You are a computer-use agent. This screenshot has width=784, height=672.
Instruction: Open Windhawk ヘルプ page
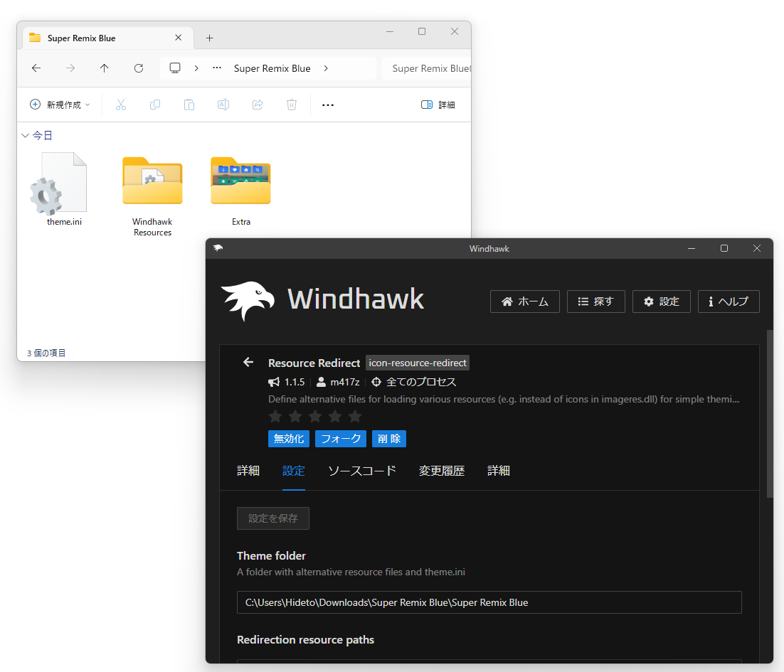point(729,302)
